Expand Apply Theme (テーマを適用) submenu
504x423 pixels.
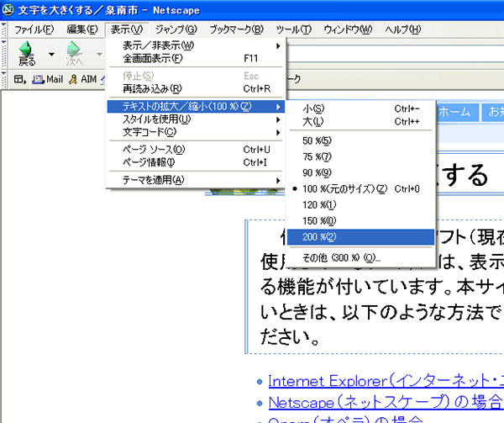[196, 180]
